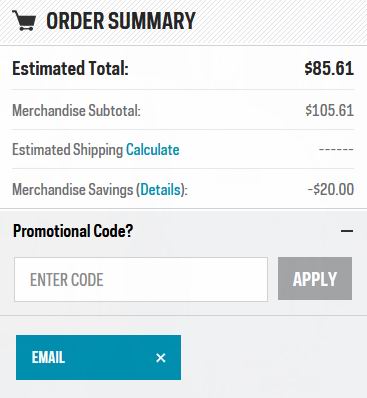Remove the EMAIL promo code with X
Screen dimensions: 367x398
coord(161,358)
